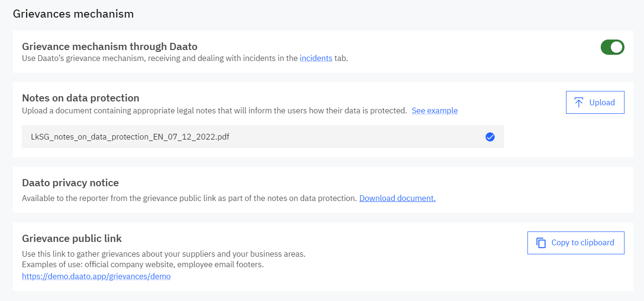The width and height of the screenshot is (644, 301).
Task: Click the 'Upload a document containing' description text
Action: pos(214,110)
